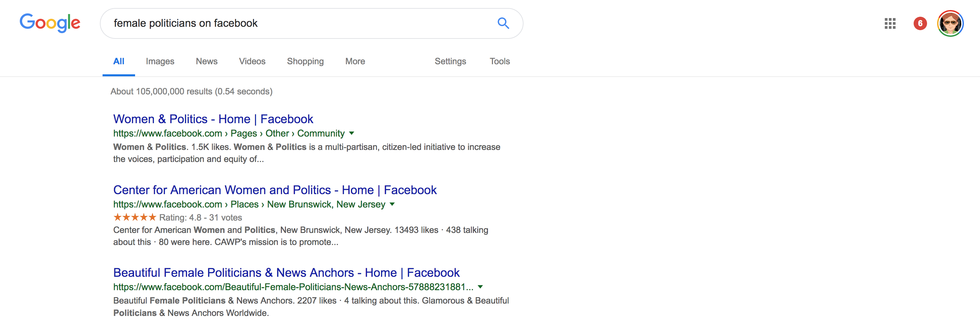Open Center for American Women and Politics link
Viewport: 980px width, 328px height.
[275, 190]
